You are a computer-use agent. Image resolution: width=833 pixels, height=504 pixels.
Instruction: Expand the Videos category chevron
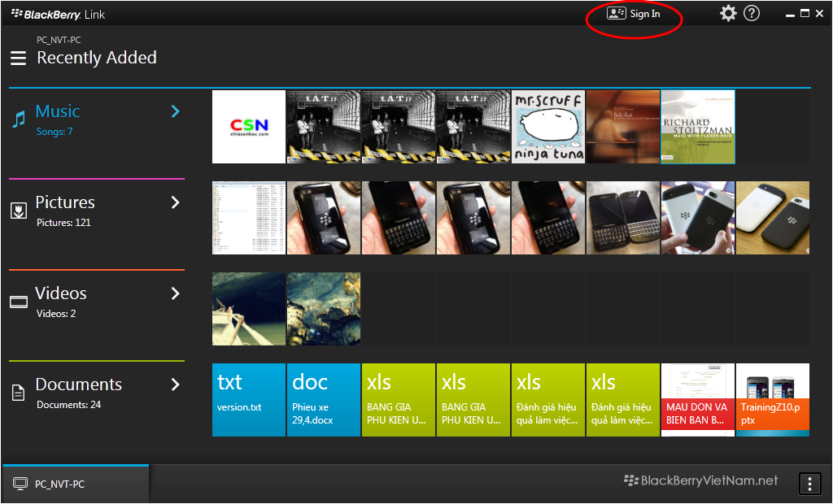point(175,293)
